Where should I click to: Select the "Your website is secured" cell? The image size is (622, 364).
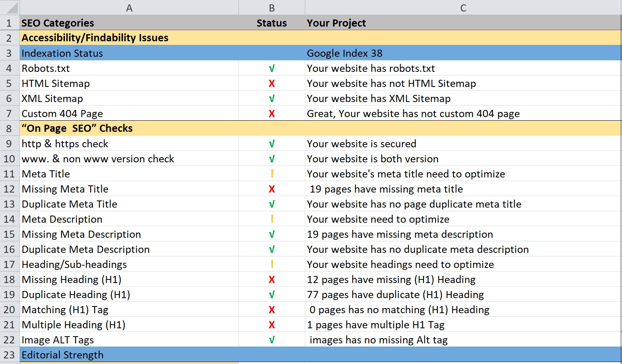tap(361, 144)
